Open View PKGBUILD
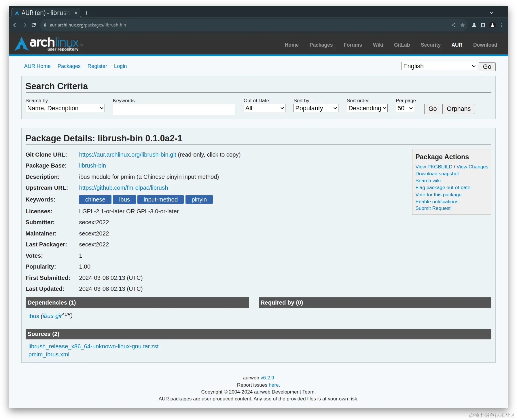517x420 pixels. pyautogui.click(x=434, y=167)
